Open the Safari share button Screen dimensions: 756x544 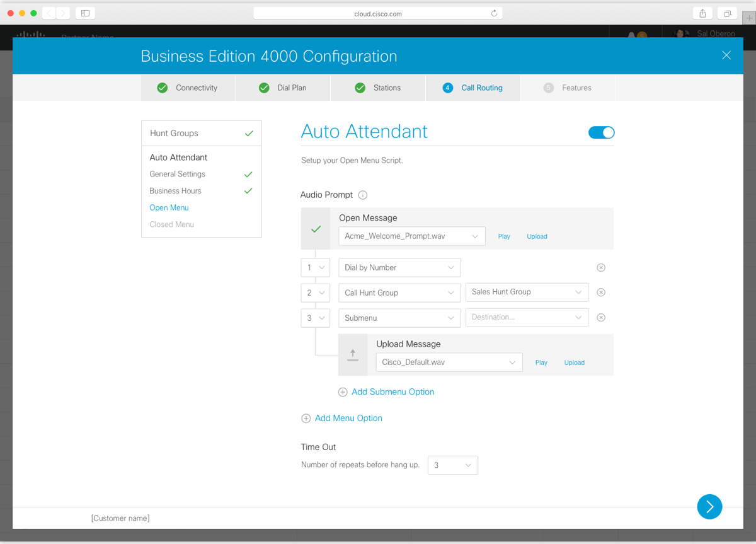[x=702, y=13]
